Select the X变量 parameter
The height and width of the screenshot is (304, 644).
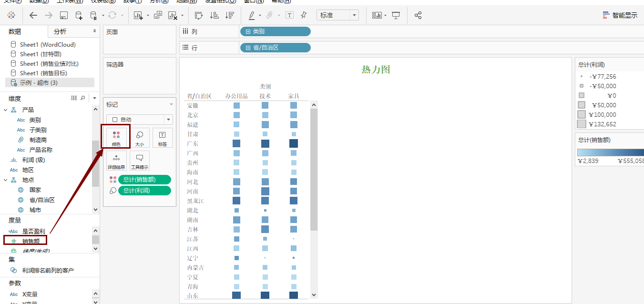pyautogui.click(x=30, y=294)
